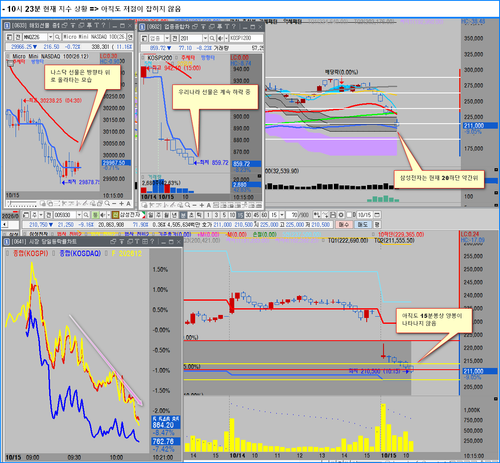This screenshot has width=500, height=463.
Task: Open the stock code 005930 dropdown
Action: [79, 215]
